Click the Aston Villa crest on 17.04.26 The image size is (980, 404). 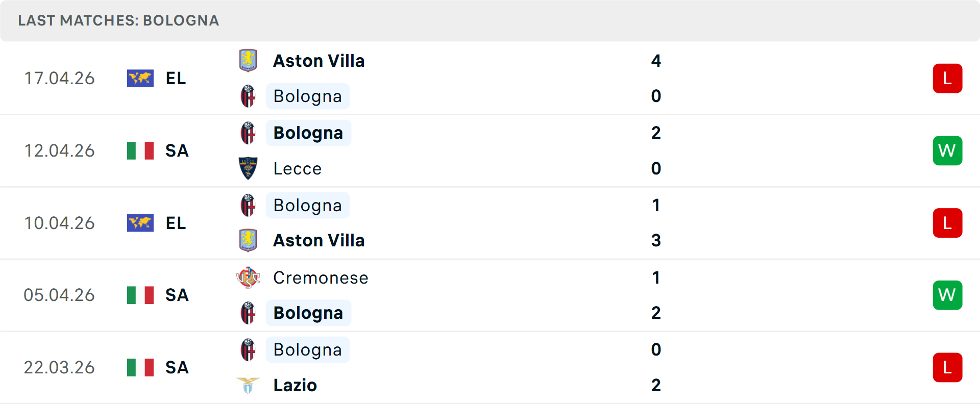[248, 61]
